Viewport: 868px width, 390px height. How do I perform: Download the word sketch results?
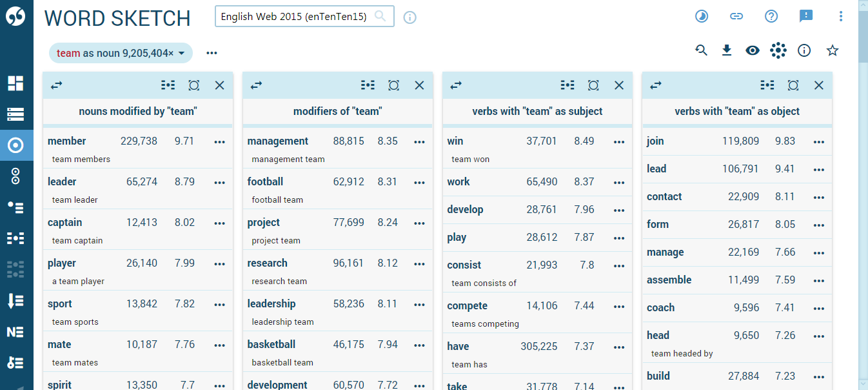(727, 50)
